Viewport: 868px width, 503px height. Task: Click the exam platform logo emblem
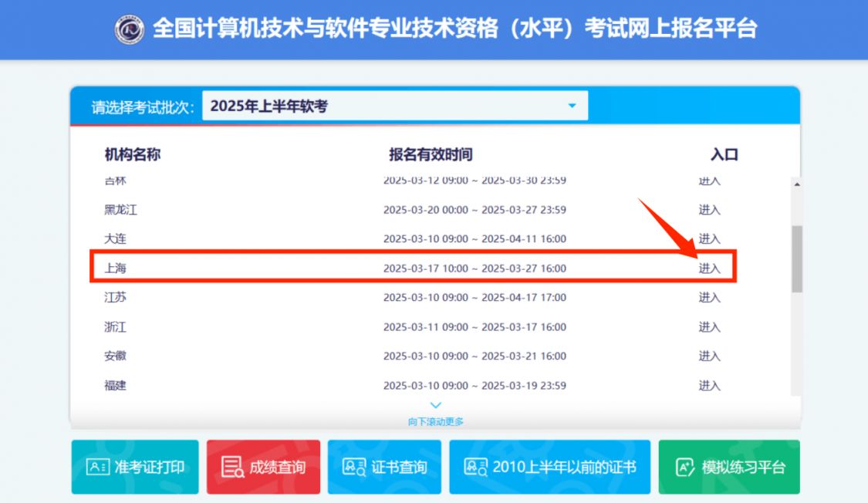click(x=130, y=29)
